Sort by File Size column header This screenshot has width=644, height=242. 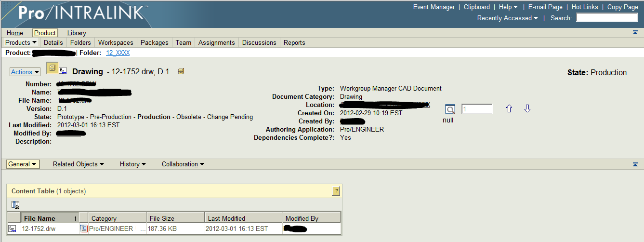[175, 218]
